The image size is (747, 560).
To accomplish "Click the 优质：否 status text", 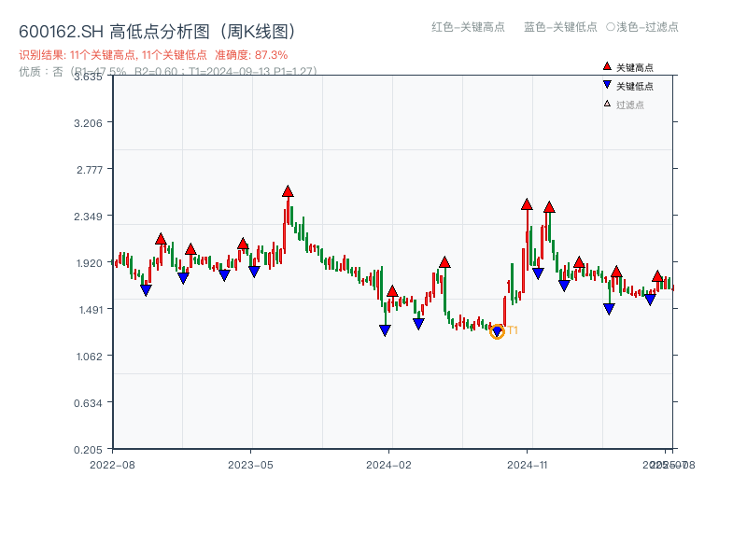I will [41, 72].
